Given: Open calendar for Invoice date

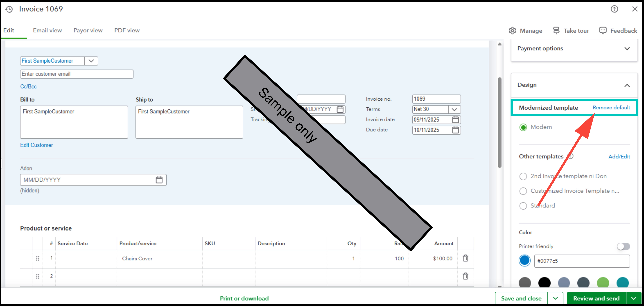Looking at the screenshot, I should point(455,120).
